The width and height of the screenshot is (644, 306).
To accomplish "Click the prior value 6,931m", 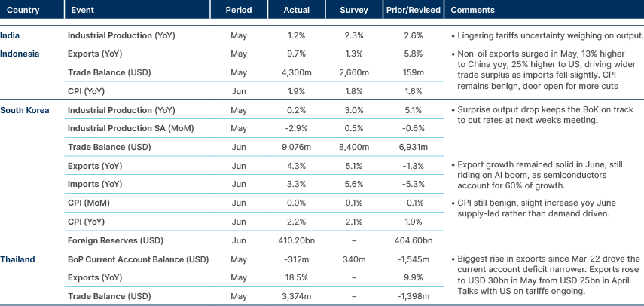I will tap(414, 147).
